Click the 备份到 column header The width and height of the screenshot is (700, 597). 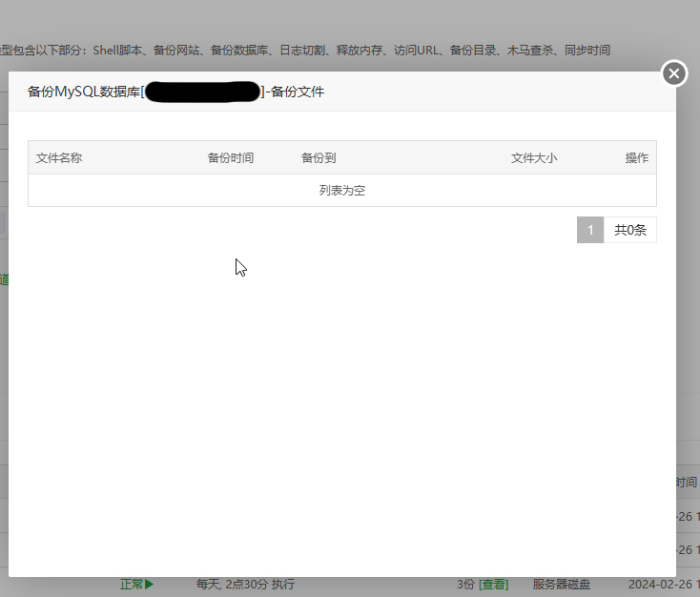point(319,157)
